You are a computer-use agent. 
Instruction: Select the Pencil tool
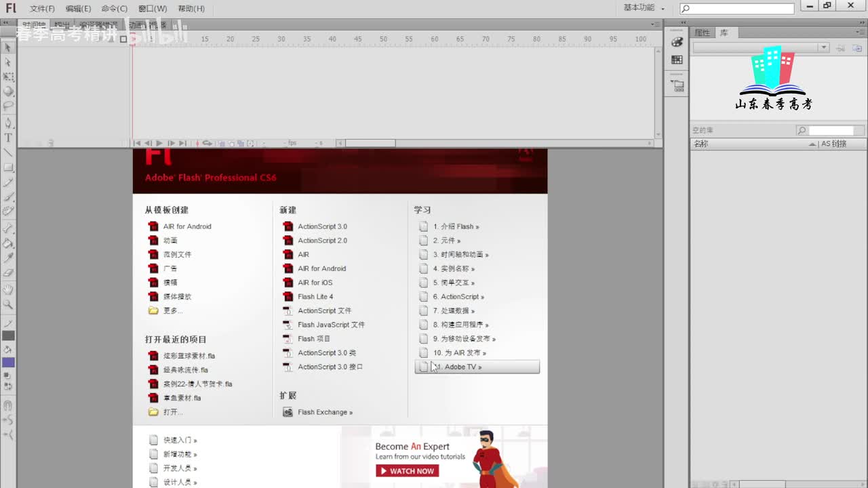coord(8,182)
